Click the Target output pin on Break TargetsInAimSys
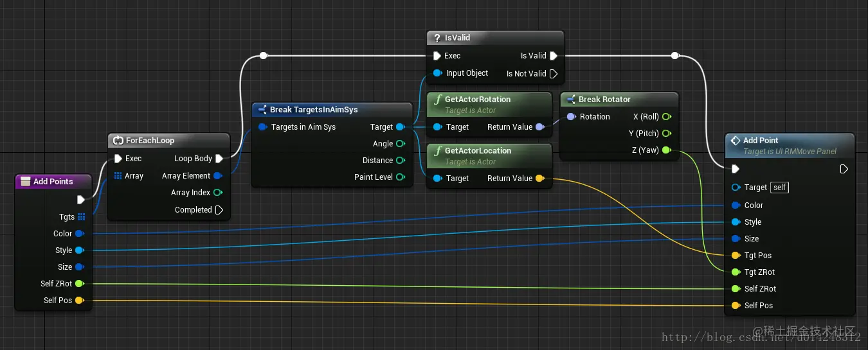The width and height of the screenshot is (868, 350). click(401, 127)
